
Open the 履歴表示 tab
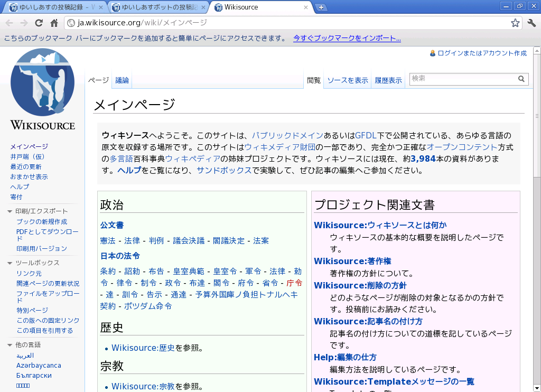pyautogui.click(x=388, y=80)
